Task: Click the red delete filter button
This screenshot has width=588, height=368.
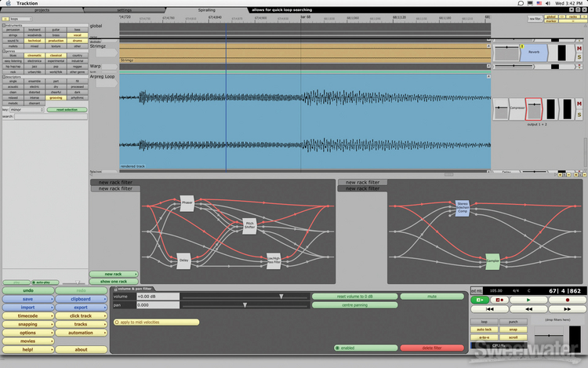Action: pyautogui.click(x=432, y=348)
